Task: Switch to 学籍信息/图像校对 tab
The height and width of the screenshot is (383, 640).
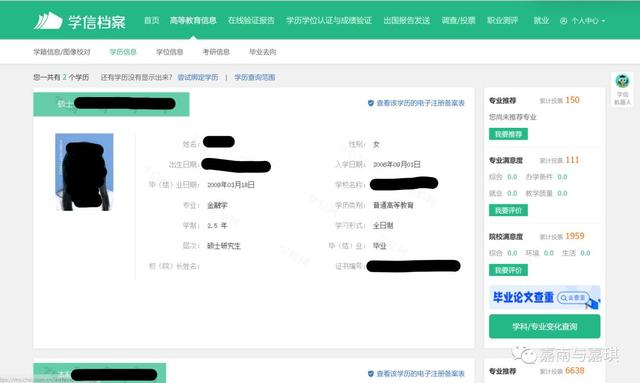Action: click(x=62, y=52)
